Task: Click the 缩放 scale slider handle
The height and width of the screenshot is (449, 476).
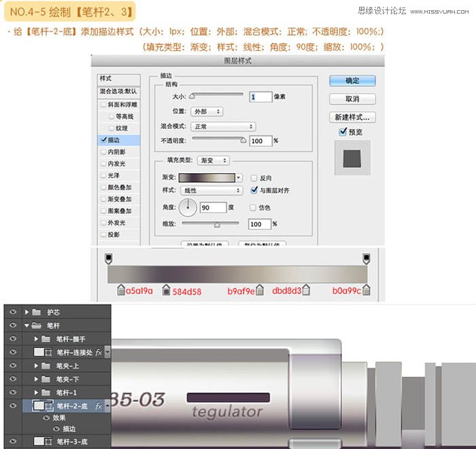Action: point(217,225)
